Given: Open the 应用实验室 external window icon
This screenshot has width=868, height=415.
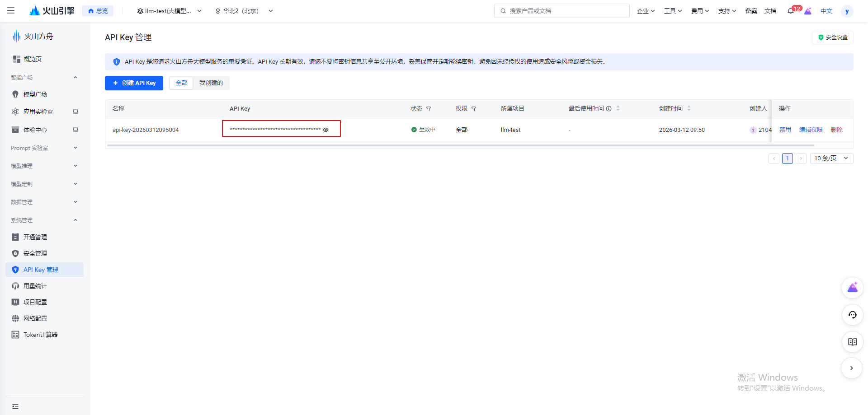Looking at the screenshot, I should 75,112.
